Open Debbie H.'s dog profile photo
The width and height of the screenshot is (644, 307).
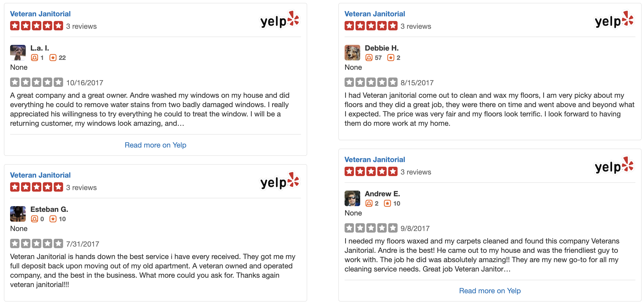point(352,53)
